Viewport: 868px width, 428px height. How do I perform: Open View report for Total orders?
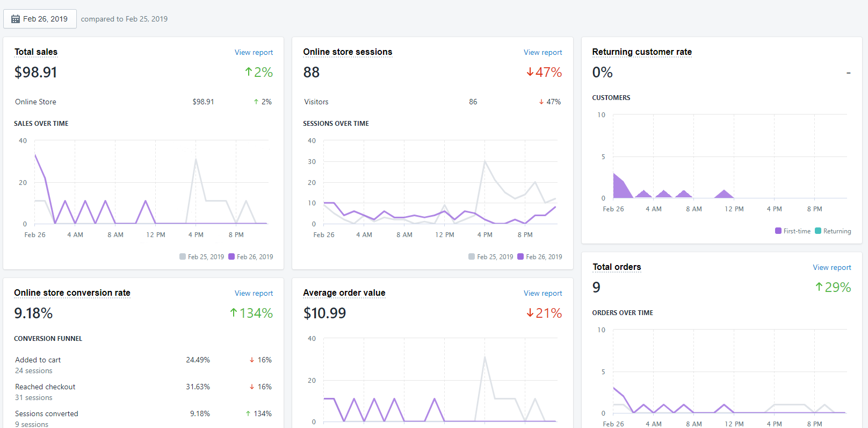click(x=831, y=267)
